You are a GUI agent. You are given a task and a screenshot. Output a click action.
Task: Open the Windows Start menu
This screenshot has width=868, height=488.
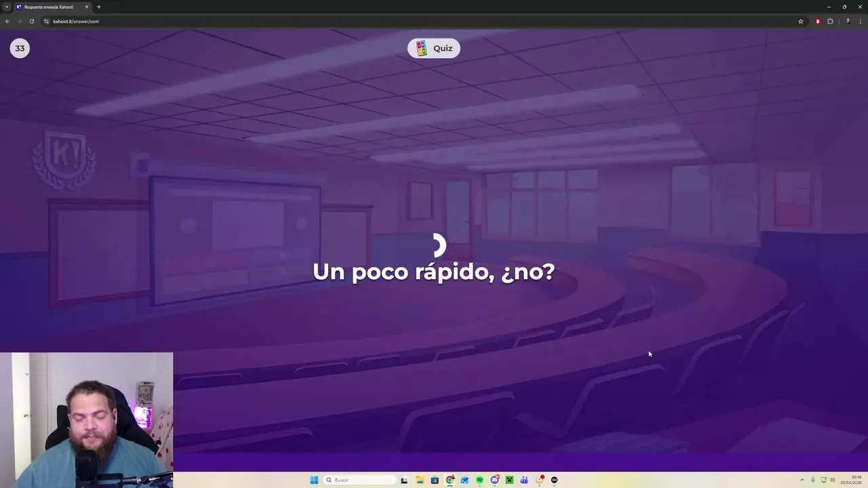[x=314, y=480]
